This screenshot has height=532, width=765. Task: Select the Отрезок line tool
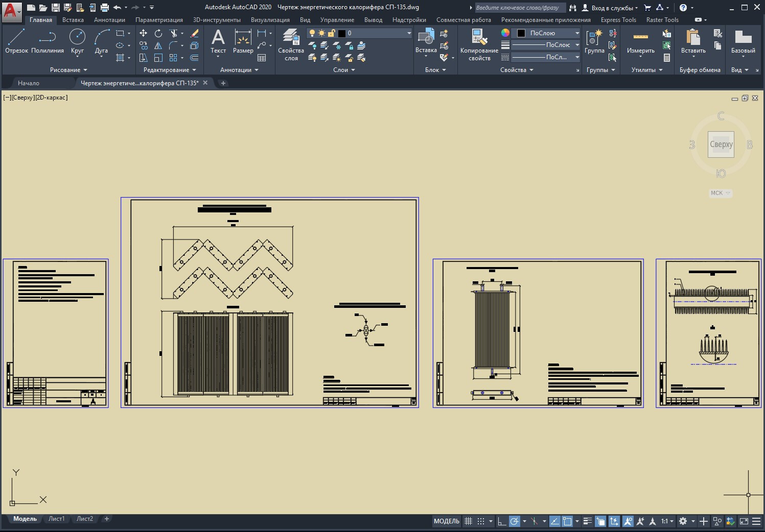pos(16,41)
